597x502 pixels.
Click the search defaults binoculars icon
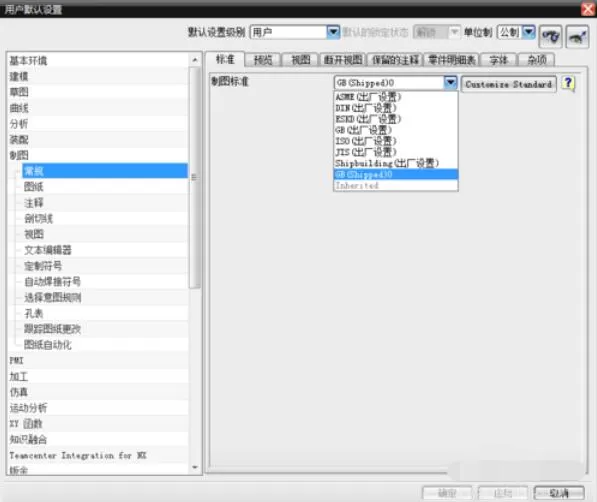click(x=551, y=37)
